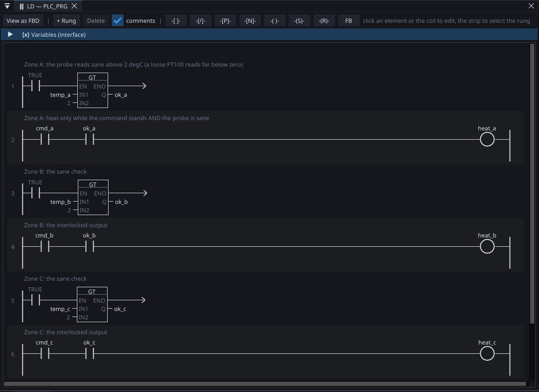
Task: Click the constant 2 on rung 1 IN2
Action: [x=68, y=103]
